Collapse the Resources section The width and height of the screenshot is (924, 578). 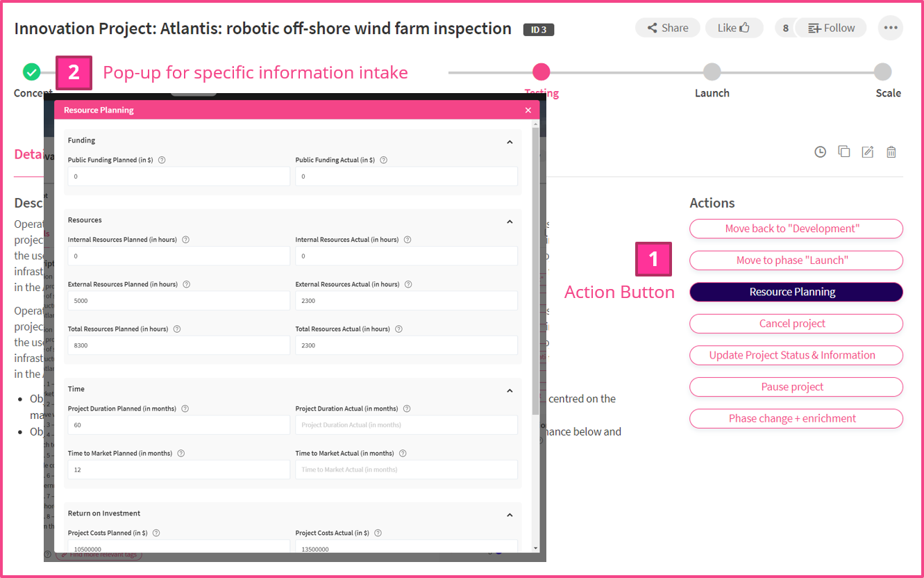[x=510, y=222]
